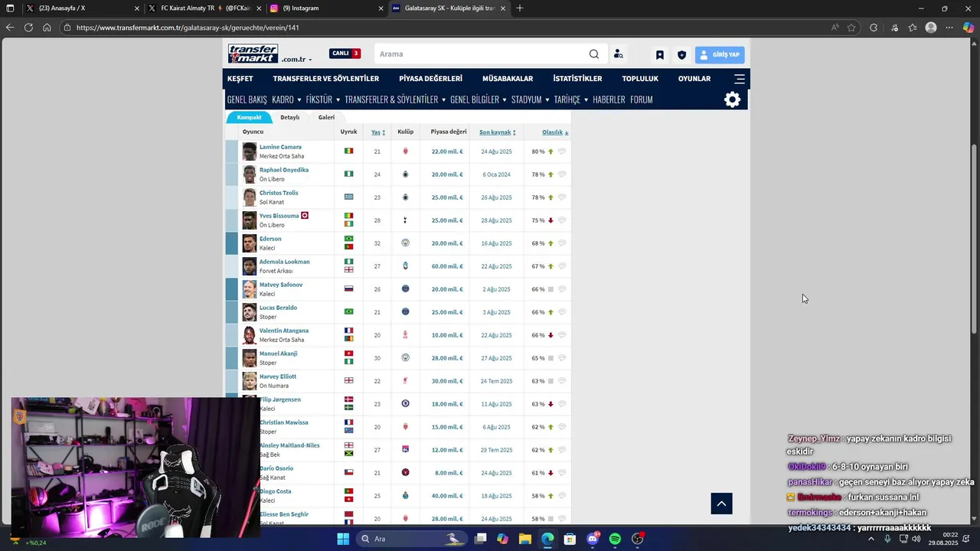980x551 pixels.
Task: Click Ademola Lookman's club crest
Action: [406, 266]
